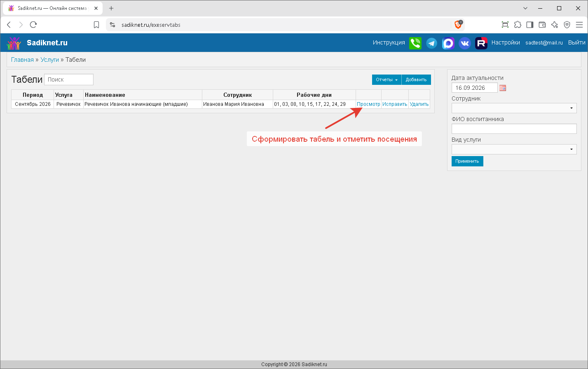Image resolution: width=588 pixels, height=369 pixels.
Task: Close the Sadiknet.ru browser tab
Action: 96,8
